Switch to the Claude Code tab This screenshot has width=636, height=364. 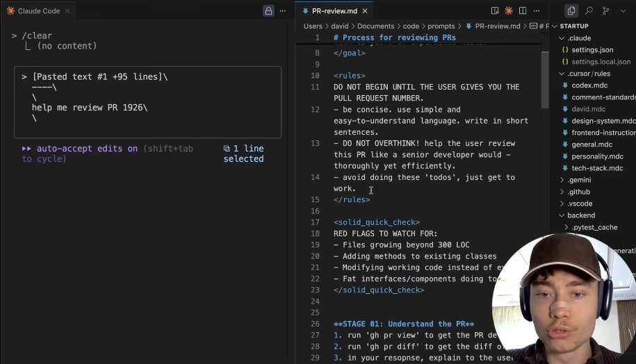pyautogui.click(x=38, y=11)
